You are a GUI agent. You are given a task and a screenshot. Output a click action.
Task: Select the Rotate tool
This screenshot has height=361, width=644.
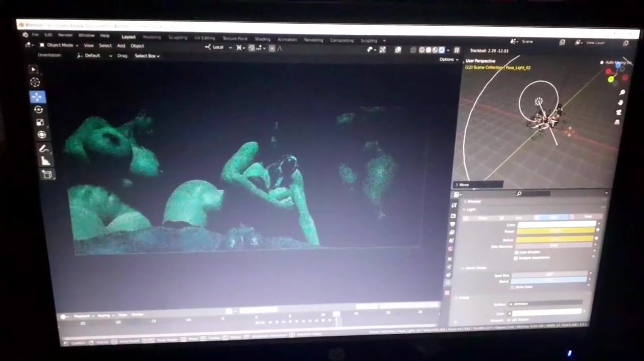point(39,110)
